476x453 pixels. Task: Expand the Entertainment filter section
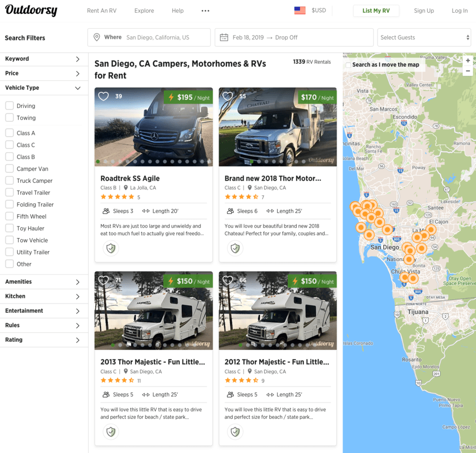(x=44, y=311)
